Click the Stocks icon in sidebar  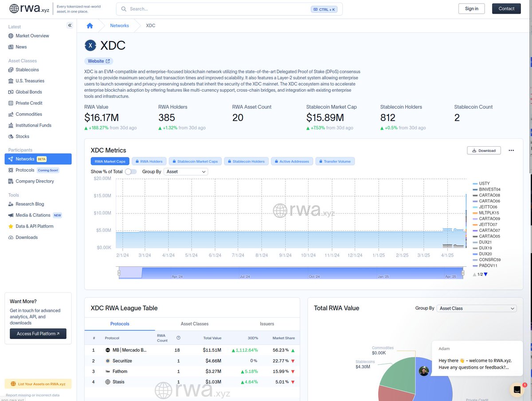point(11,136)
